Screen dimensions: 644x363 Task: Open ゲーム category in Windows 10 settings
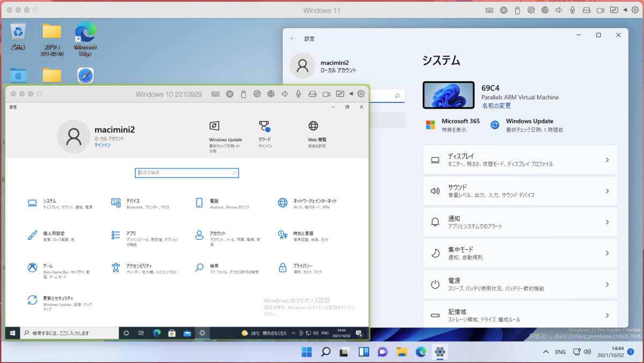[x=59, y=271]
